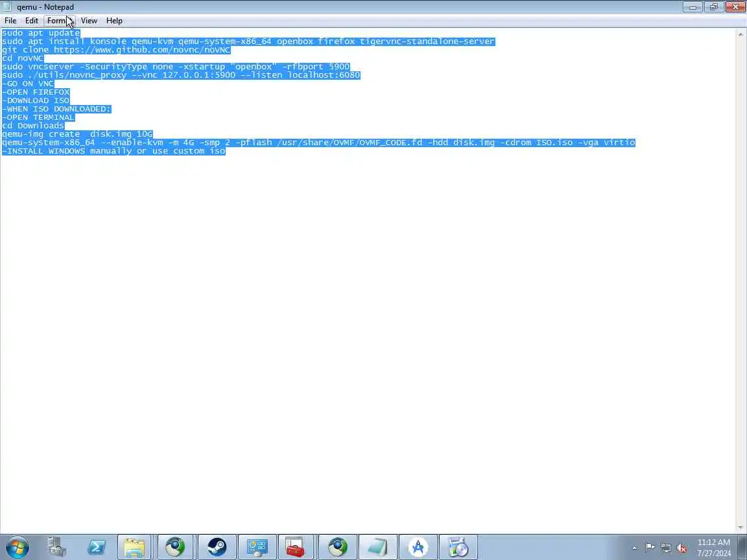
Task: Restore down the Notepad window
Action: click(x=714, y=6)
